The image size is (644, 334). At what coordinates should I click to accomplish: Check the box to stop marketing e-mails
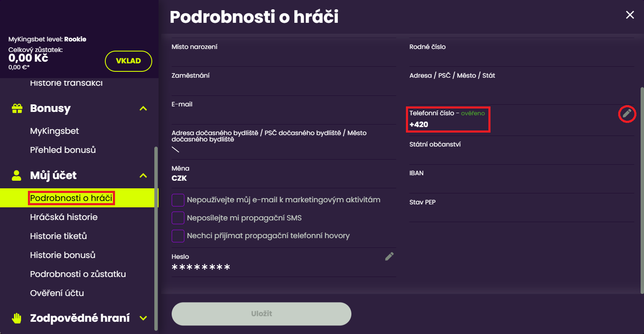178,200
